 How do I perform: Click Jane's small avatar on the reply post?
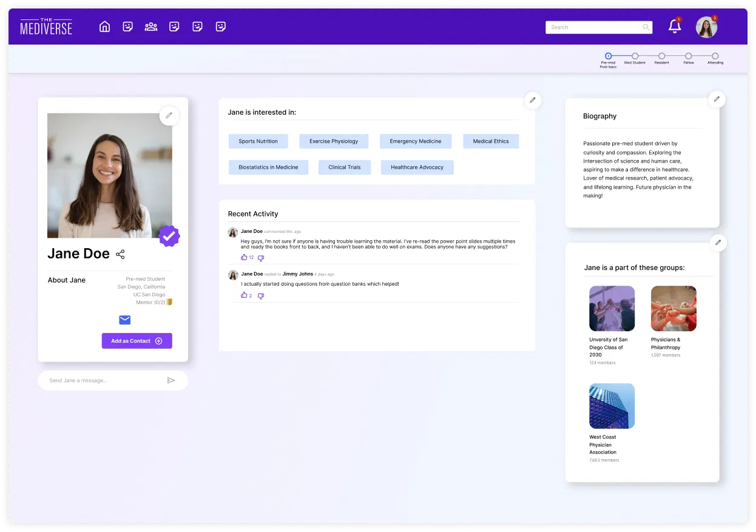[x=232, y=275]
